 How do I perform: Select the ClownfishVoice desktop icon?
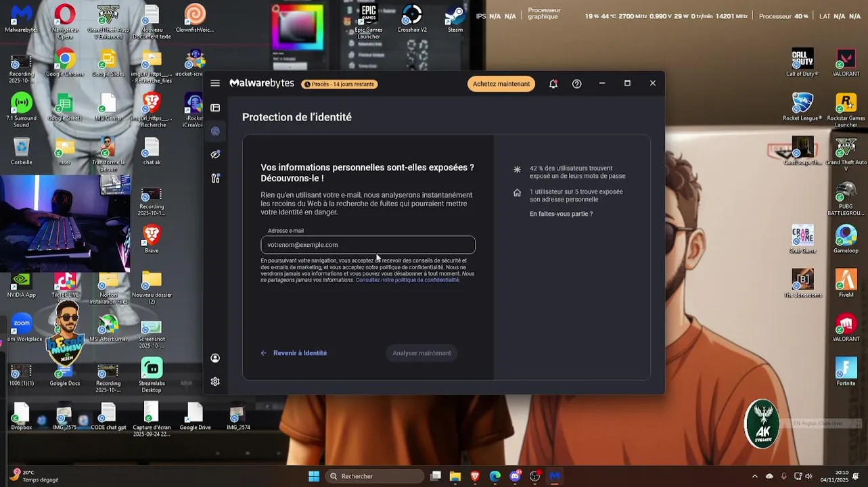coord(195,19)
